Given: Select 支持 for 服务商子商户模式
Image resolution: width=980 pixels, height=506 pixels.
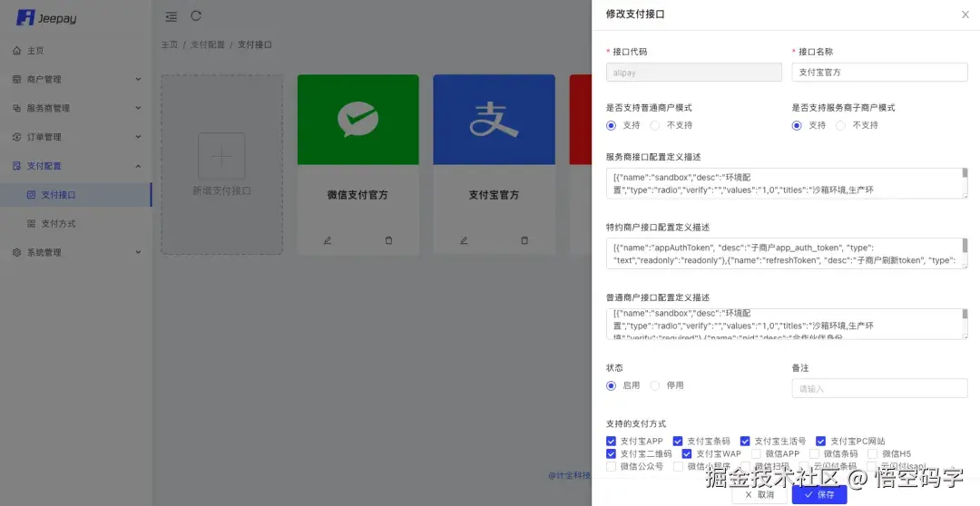Looking at the screenshot, I should [797, 125].
